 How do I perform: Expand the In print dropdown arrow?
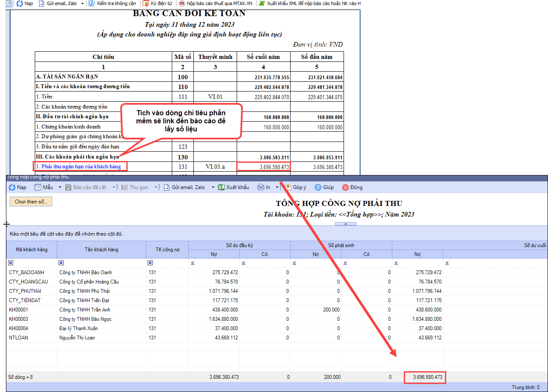pyautogui.click(x=277, y=187)
